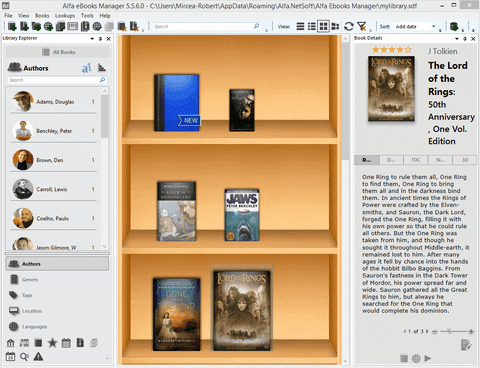This screenshot has height=368, width=480.
Task: Open the Book Details panel dropdown arrow
Action: tap(457, 39)
